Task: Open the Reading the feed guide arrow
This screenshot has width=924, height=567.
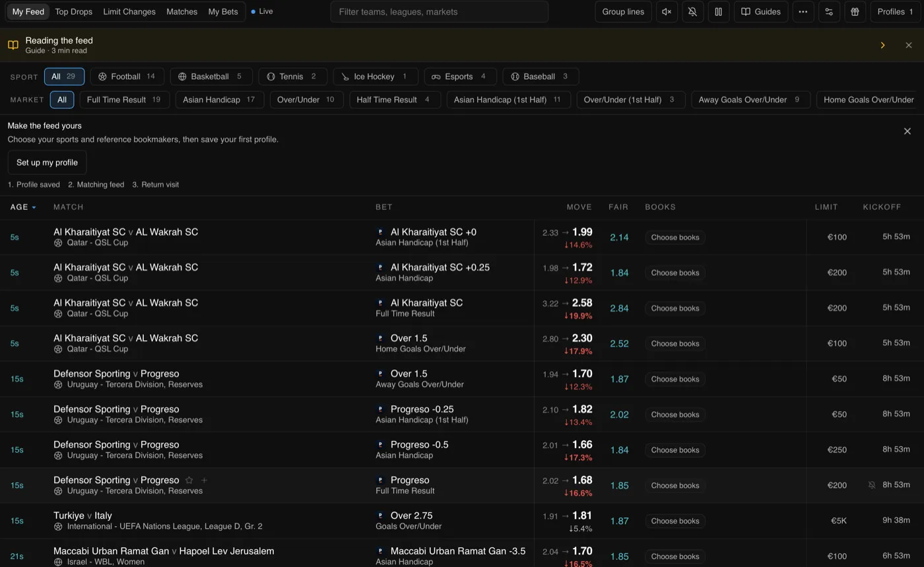Action: (882, 46)
